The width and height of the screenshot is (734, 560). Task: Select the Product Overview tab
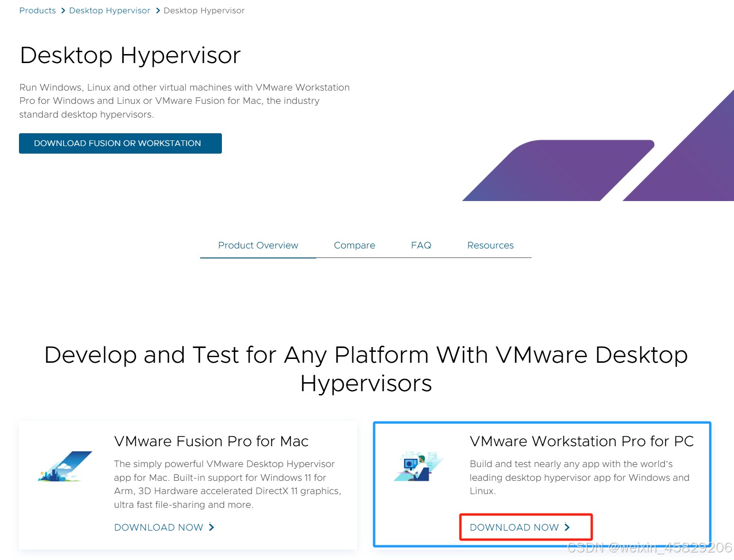pos(258,245)
